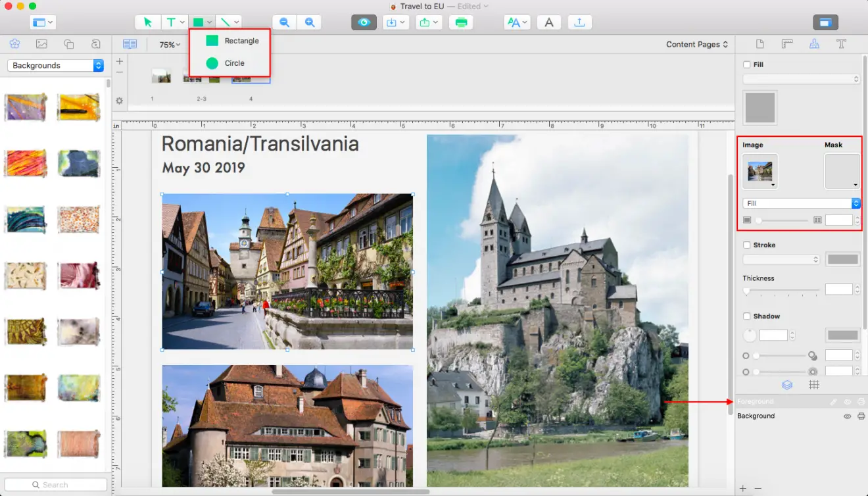Click the Zoom In magnifier icon
Viewport: 868px width, 496px height.
point(309,22)
